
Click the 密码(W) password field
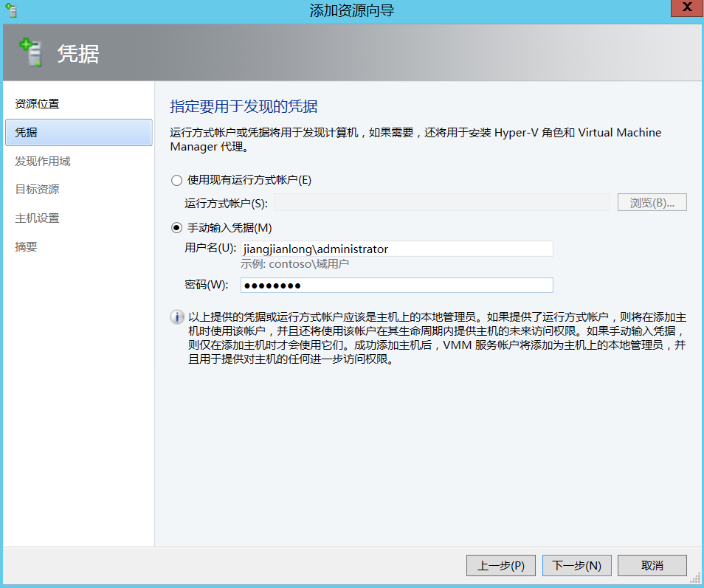click(397, 286)
